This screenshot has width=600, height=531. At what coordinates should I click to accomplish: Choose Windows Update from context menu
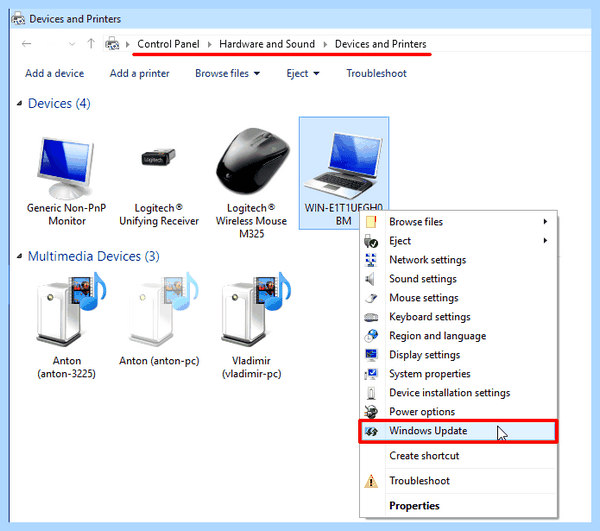[x=458, y=431]
